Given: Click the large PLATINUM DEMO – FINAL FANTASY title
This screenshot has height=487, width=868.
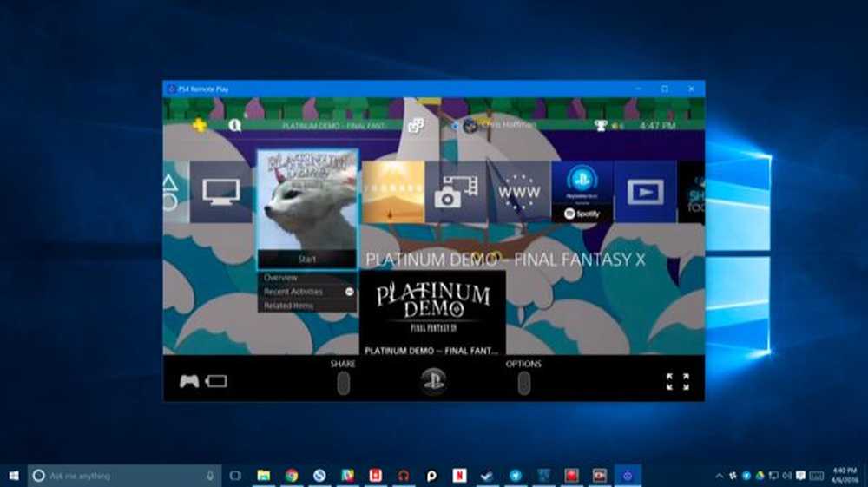Looking at the screenshot, I should 505,260.
